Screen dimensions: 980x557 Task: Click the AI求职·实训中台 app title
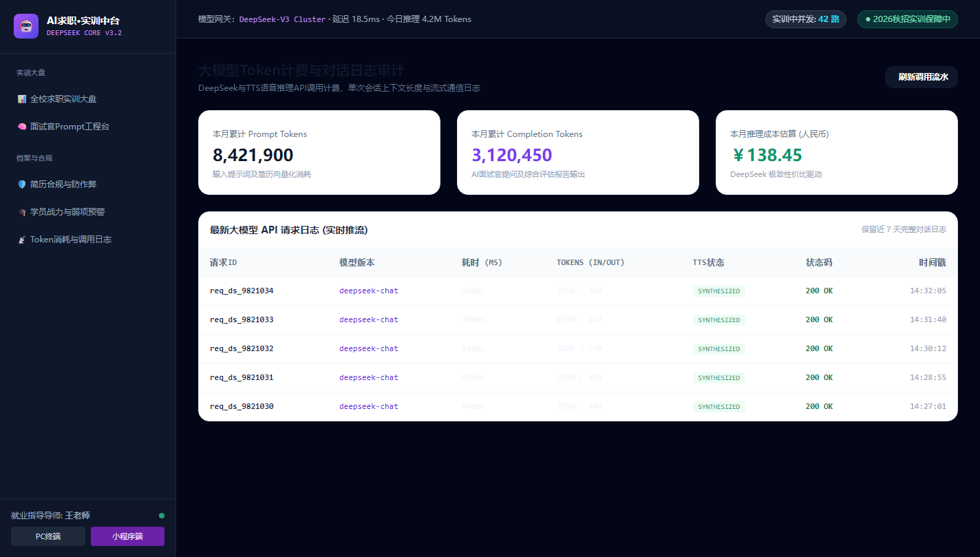[83, 21]
